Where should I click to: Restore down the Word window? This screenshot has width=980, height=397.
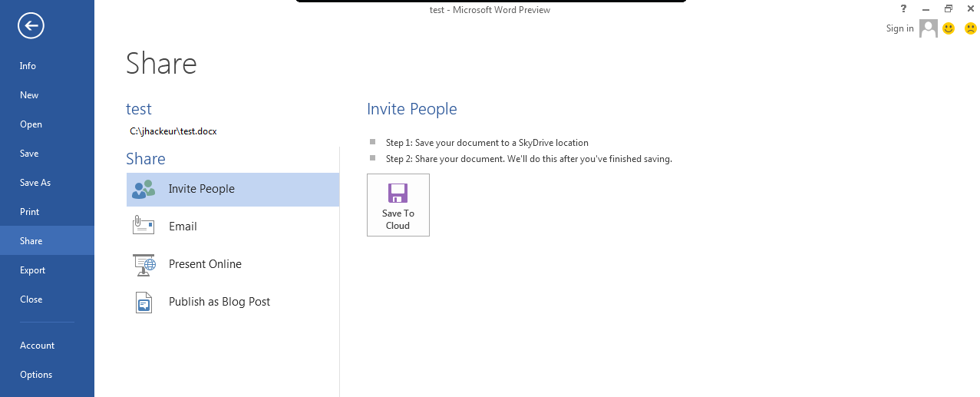click(949, 9)
